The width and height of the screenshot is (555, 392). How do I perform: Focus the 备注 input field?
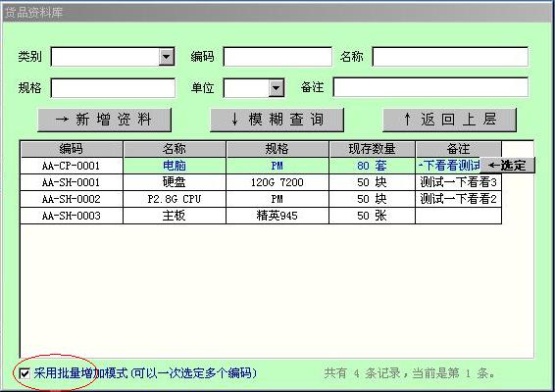[x=430, y=87]
